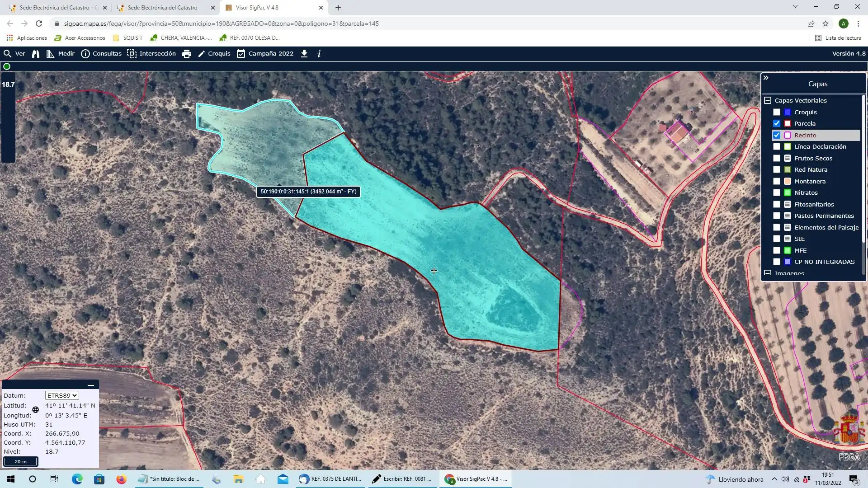
Task: Click the browser address bar URL
Action: point(222,23)
